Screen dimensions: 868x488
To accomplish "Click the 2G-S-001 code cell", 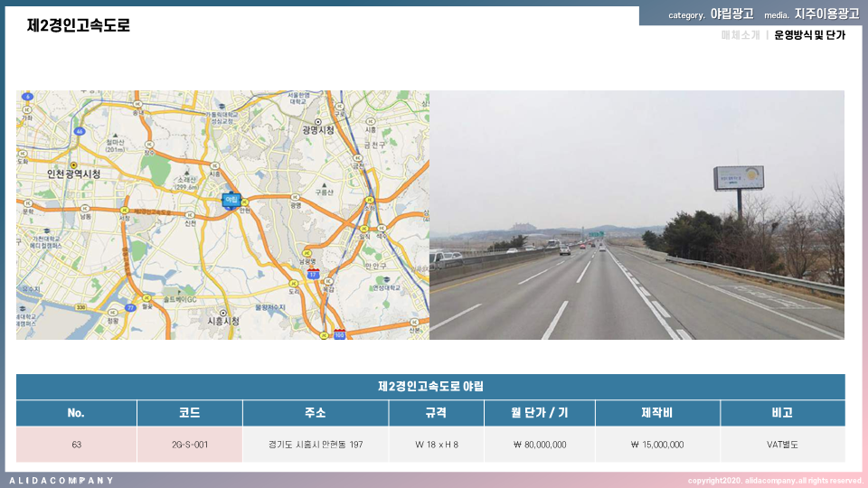I will click(x=190, y=445).
